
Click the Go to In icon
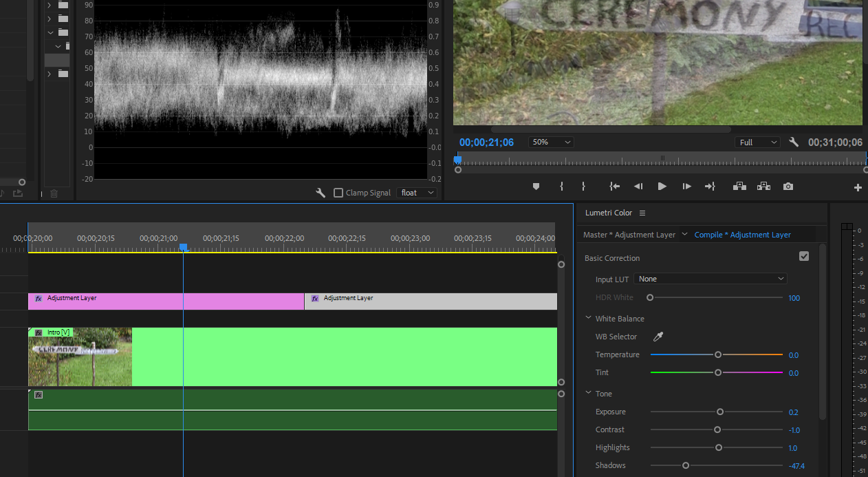tap(614, 187)
